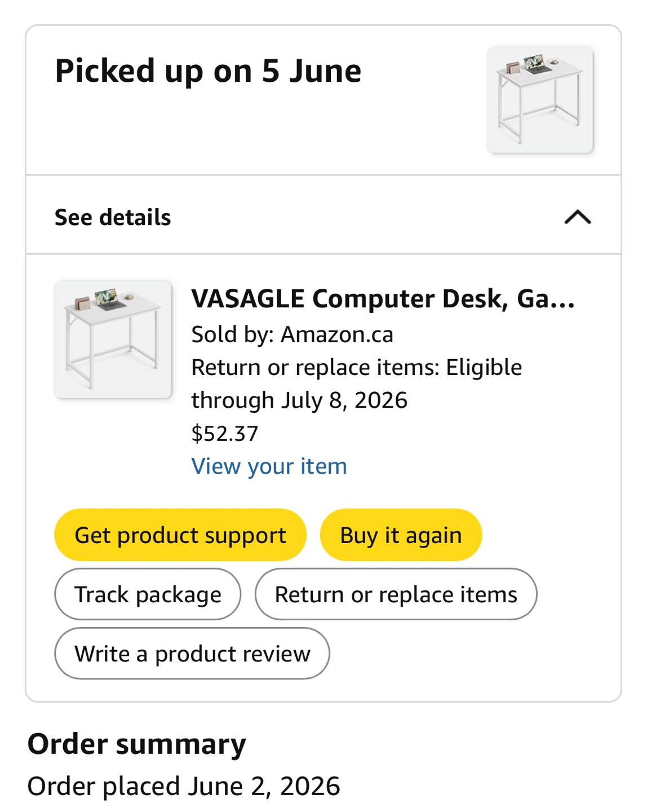Click the $52.37 price text

click(225, 433)
